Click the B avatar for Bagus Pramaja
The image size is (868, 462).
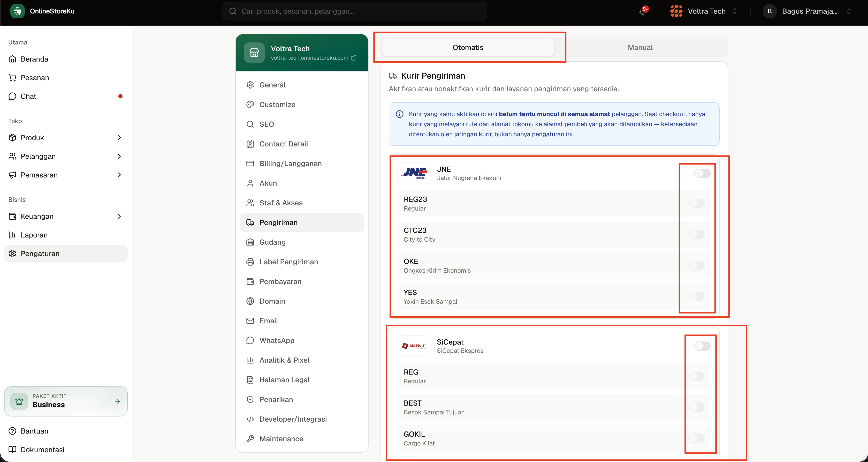(x=769, y=11)
